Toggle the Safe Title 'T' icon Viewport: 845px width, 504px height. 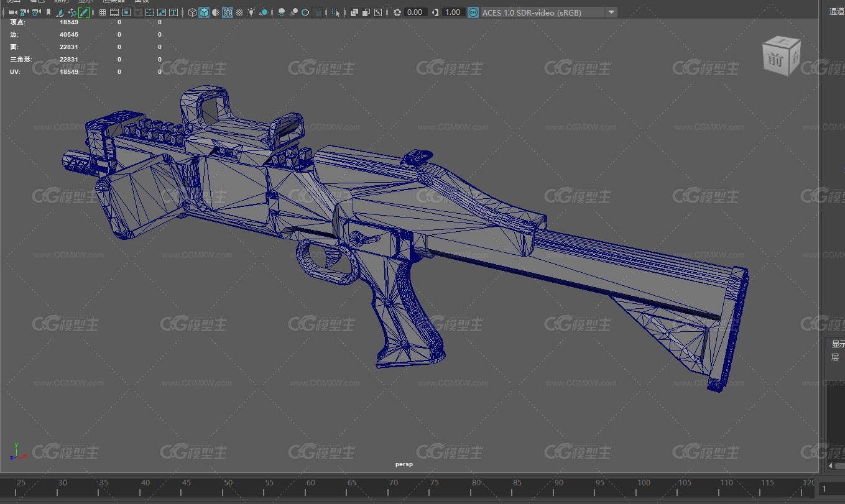(x=173, y=12)
